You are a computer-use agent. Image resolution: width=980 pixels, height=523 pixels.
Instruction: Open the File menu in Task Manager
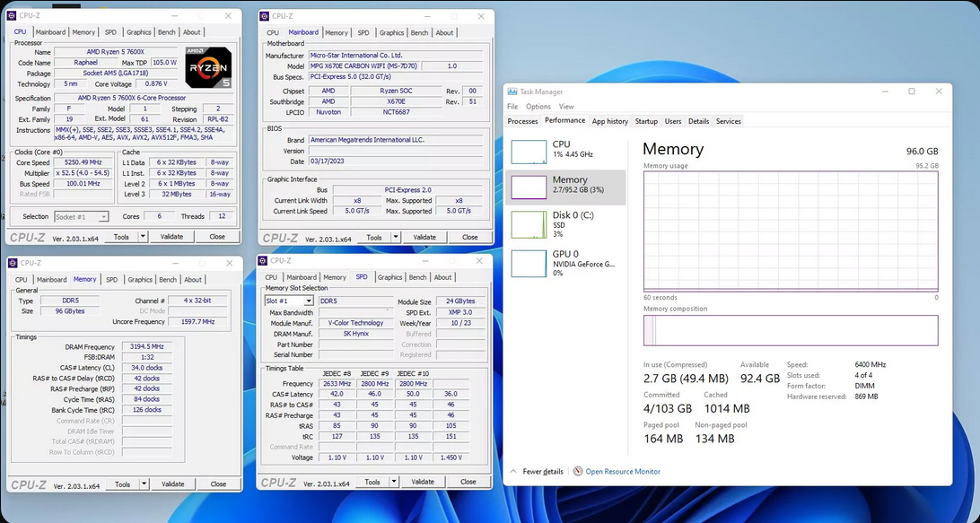click(512, 106)
